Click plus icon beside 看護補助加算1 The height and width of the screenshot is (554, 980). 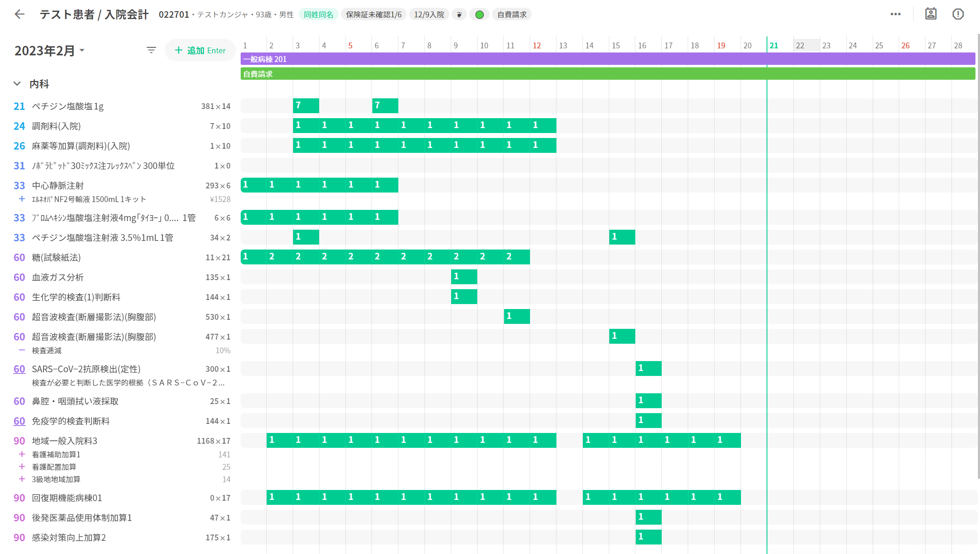[22, 454]
